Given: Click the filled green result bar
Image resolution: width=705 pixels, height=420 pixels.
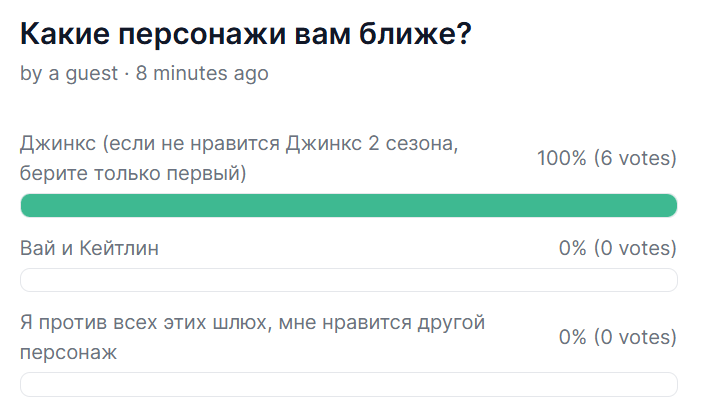Looking at the screenshot, I should (349, 206).
